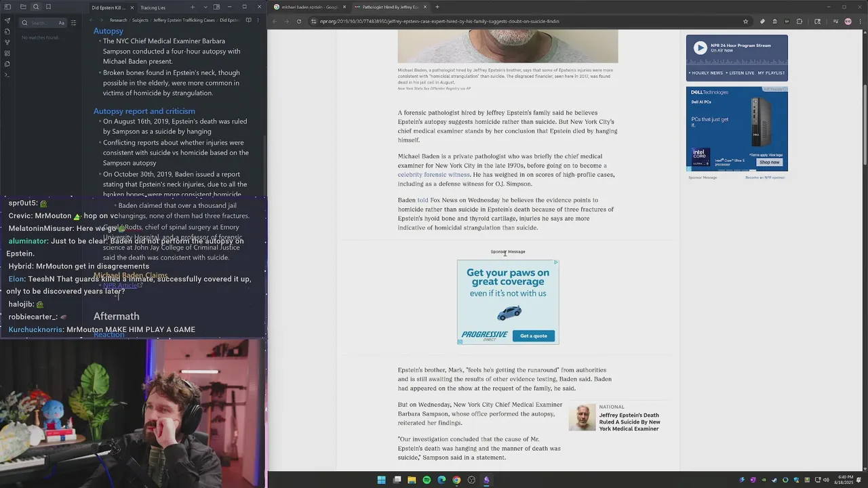This screenshot has width=868, height=488.
Task: Open celebrity forensic witness link
Action: 433,175
